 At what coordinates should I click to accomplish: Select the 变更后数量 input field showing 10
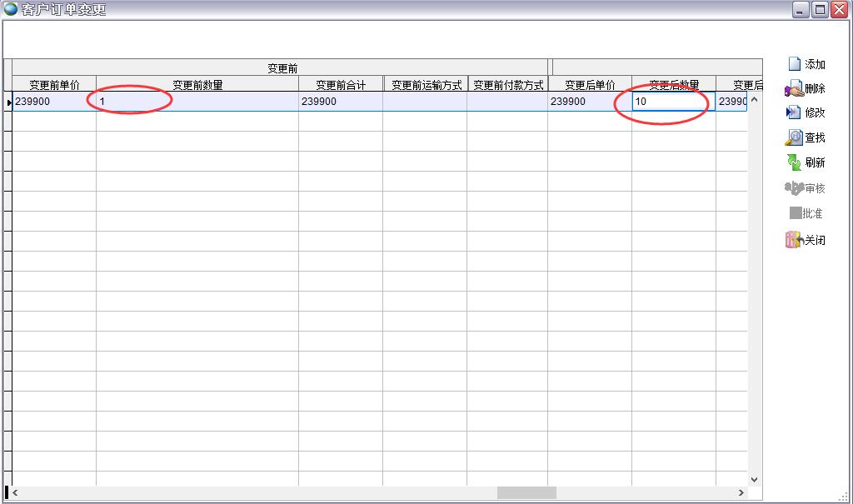pos(673,102)
